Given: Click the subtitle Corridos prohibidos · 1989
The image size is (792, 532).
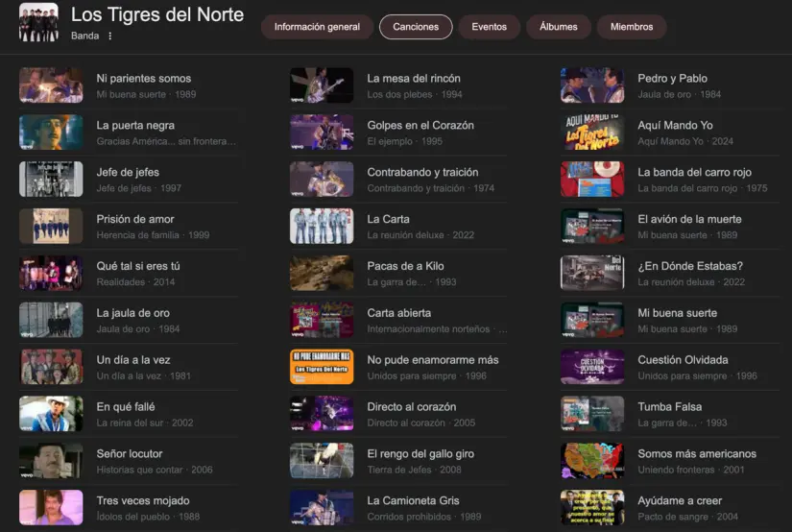Looking at the screenshot, I should 424,517.
